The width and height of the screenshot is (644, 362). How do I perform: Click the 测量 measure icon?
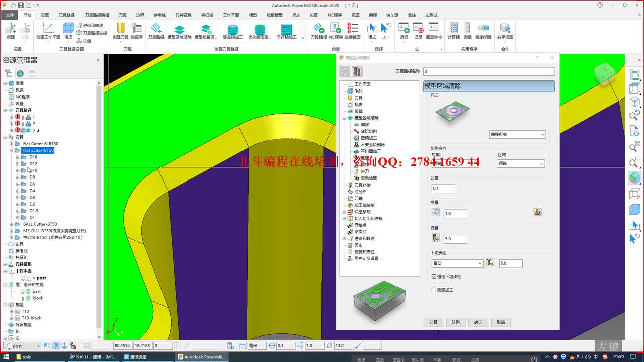pos(468,28)
